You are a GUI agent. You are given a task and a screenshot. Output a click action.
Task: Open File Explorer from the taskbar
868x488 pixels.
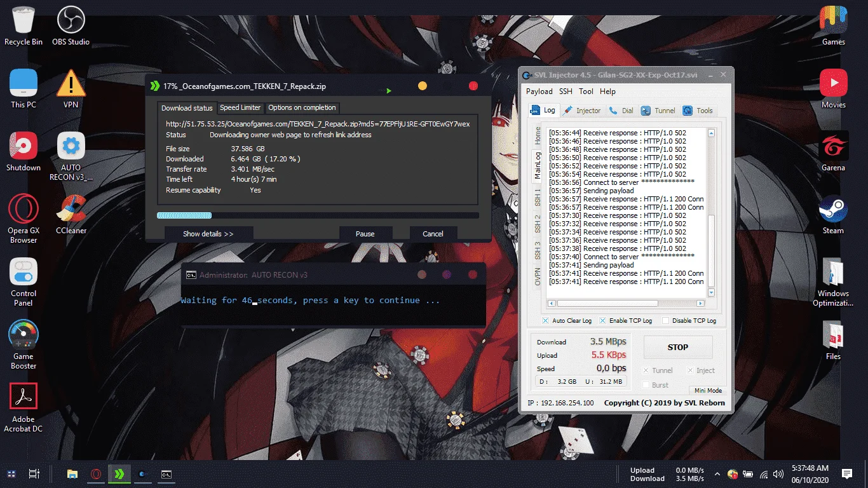coord(72,474)
